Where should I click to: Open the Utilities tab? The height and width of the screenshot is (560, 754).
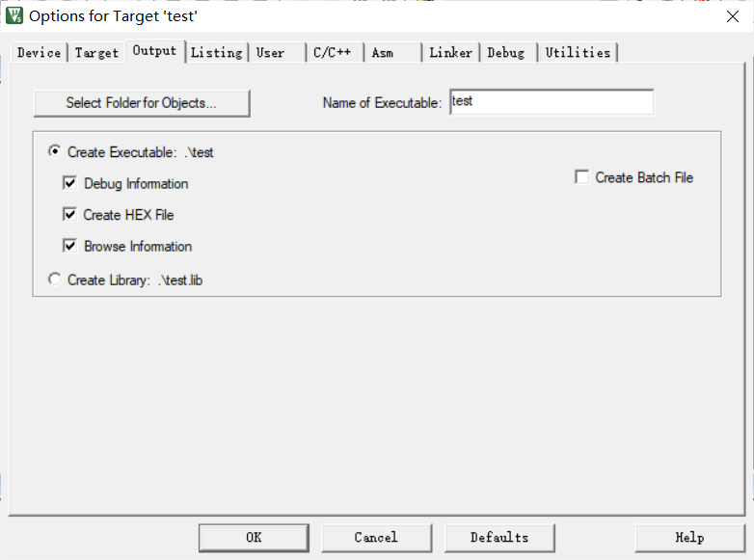pos(578,52)
